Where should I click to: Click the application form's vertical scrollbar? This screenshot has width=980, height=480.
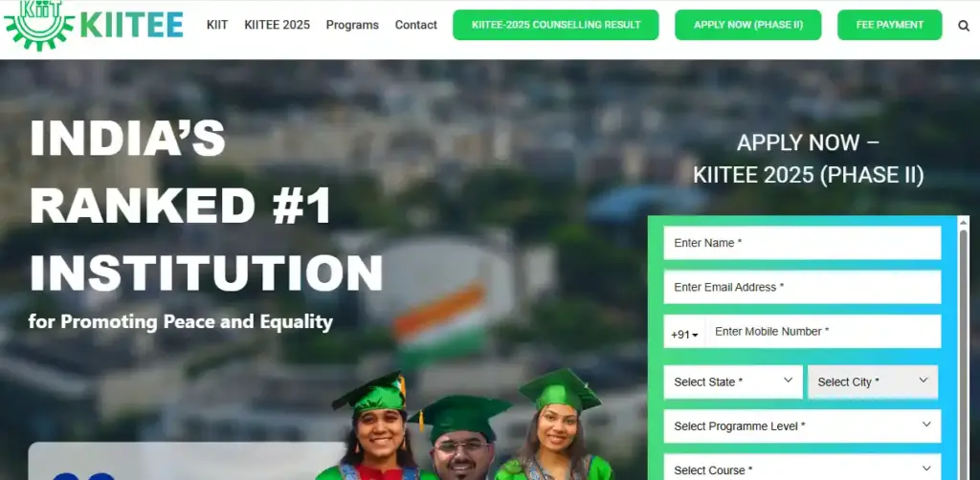tap(964, 350)
